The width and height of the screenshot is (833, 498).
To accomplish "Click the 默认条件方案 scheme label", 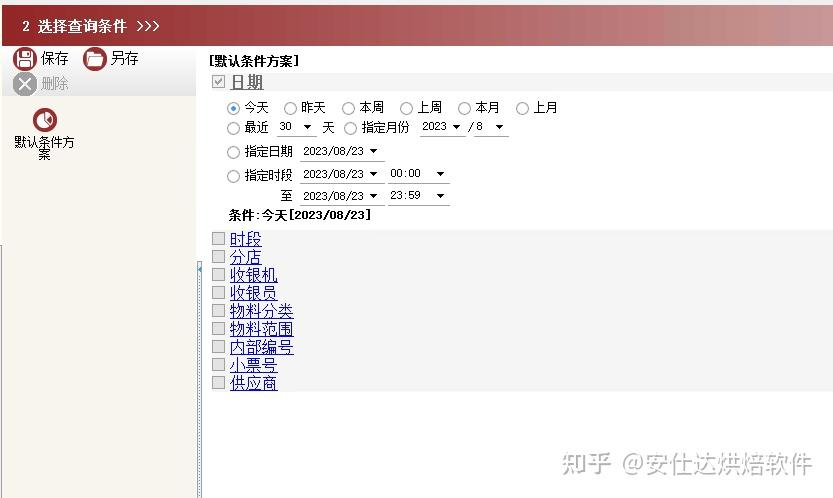I will pos(45,148).
